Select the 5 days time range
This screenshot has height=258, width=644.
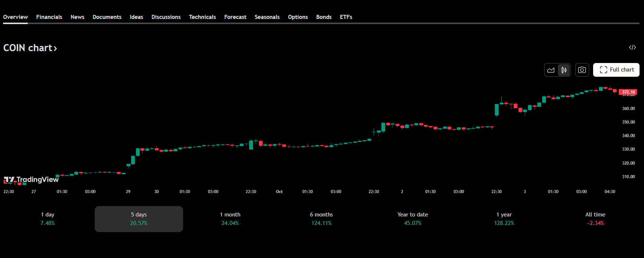139,219
